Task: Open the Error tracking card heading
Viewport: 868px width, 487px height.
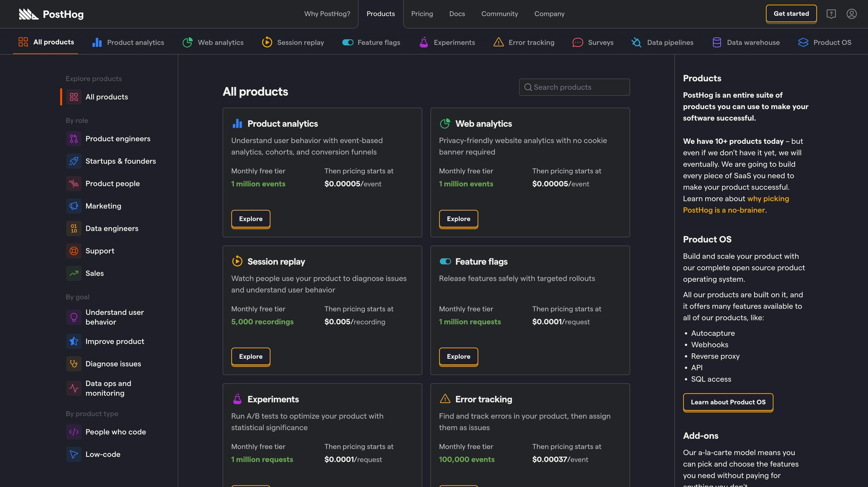Action: coord(483,399)
